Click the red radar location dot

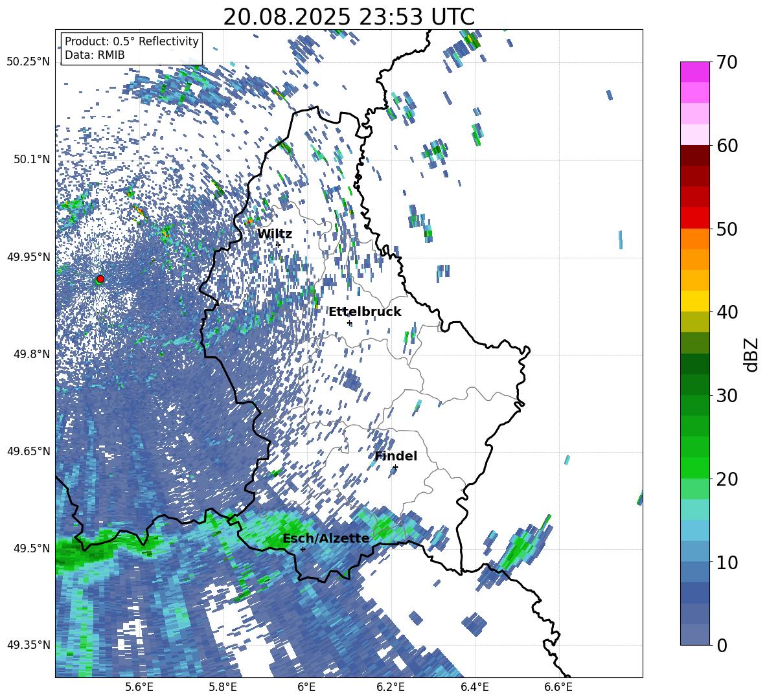100,279
